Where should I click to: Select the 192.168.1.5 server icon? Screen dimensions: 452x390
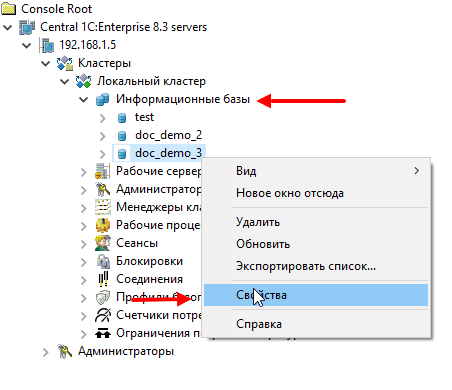tap(46, 45)
